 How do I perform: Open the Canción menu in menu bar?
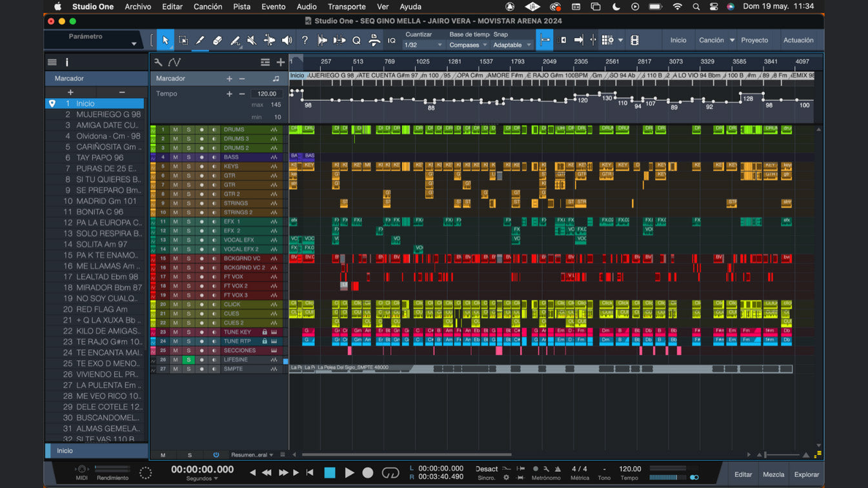click(208, 6)
